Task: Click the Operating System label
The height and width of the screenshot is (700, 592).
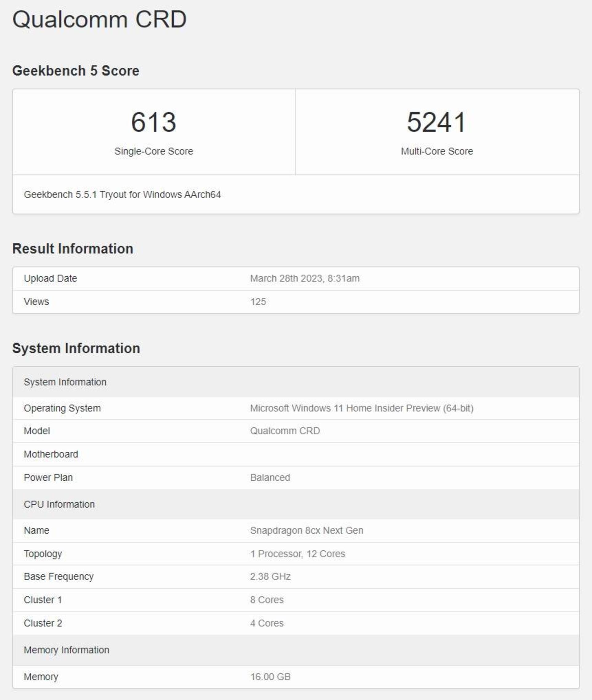Action: pos(62,408)
